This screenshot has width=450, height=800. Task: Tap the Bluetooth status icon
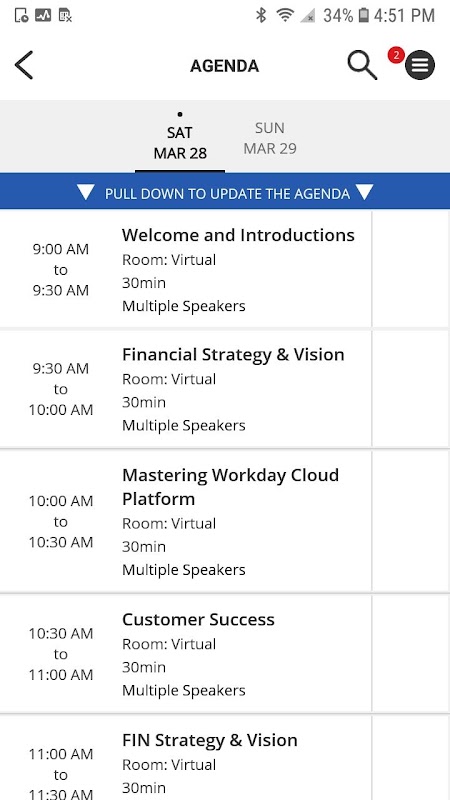point(261,15)
